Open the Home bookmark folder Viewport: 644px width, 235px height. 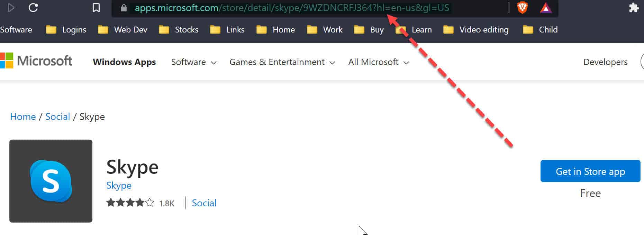(276, 30)
